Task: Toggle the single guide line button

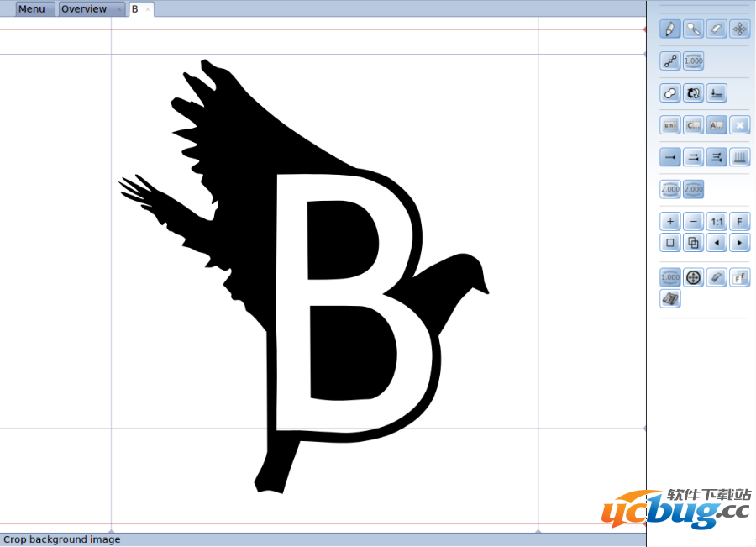Action: pyautogui.click(x=670, y=157)
